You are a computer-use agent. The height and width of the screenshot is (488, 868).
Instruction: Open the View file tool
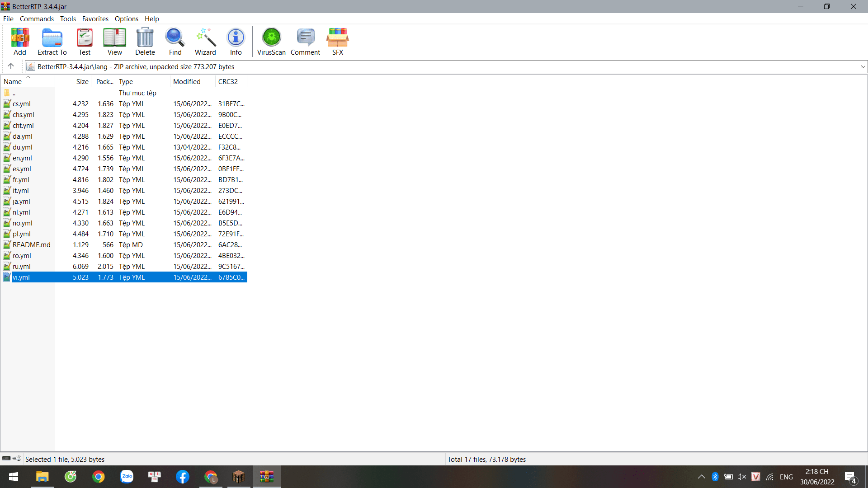tap(114, 41)
